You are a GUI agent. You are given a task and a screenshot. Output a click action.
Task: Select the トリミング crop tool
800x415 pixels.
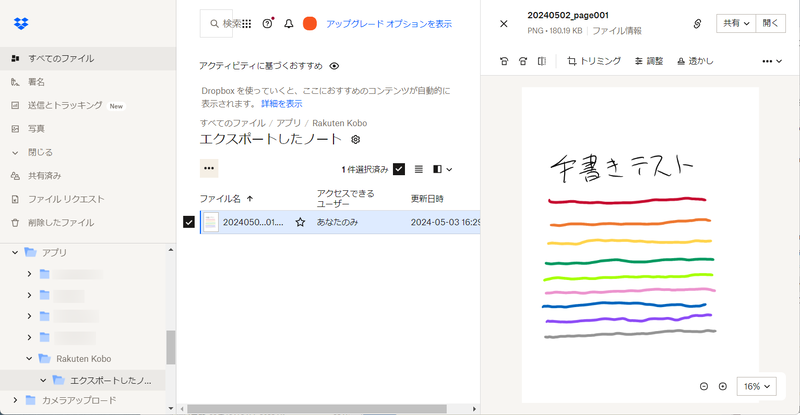pos(594,61)
